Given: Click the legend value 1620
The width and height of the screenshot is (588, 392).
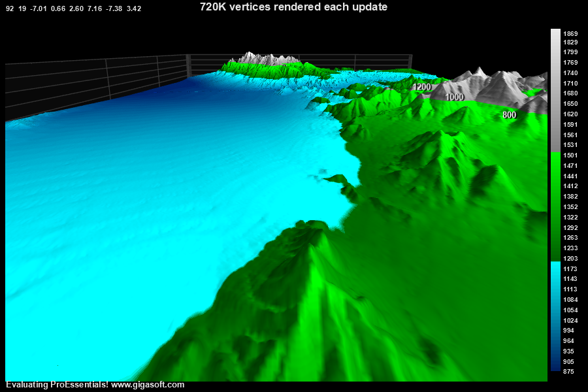Looking at the screenshot, I should tap(570, 114).
